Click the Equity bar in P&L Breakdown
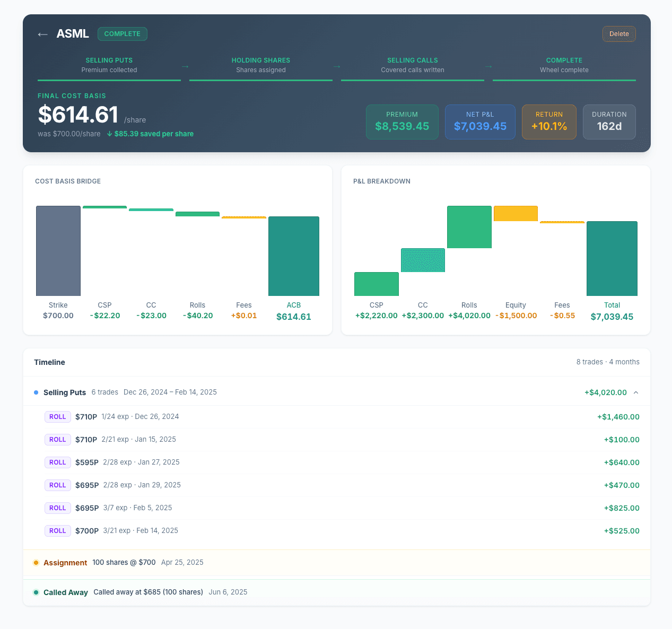 pyautogui.click(x=516, y=213)
